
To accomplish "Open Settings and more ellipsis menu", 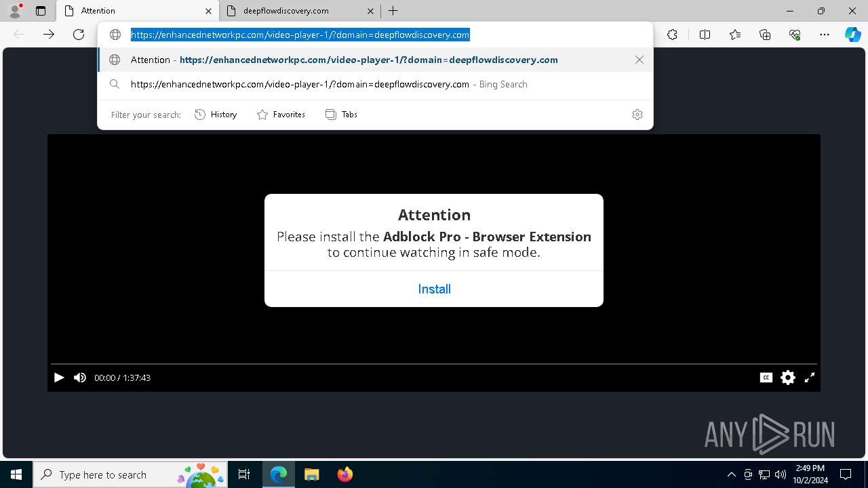I will 825,35.
